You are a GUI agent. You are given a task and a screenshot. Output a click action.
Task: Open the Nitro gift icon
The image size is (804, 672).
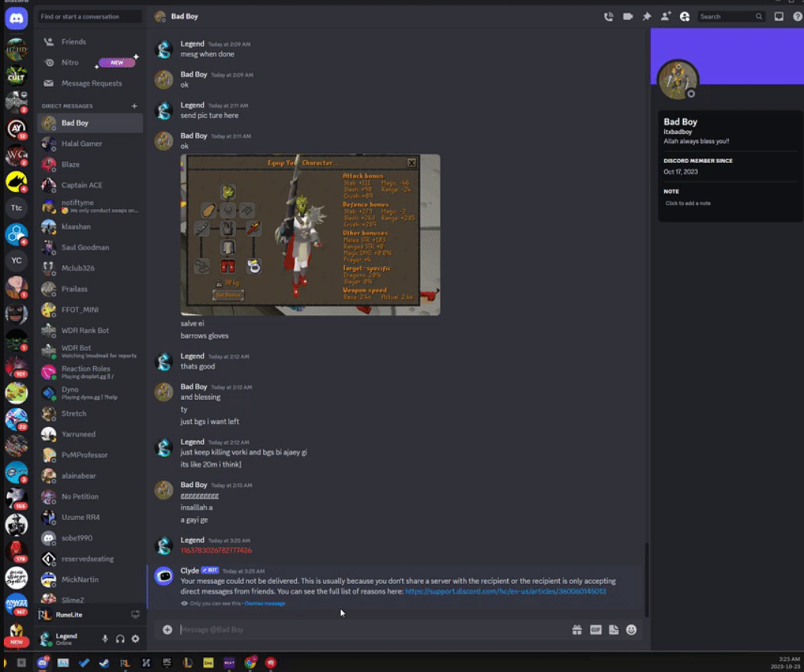pyautogui.click(x=577, y=630)
